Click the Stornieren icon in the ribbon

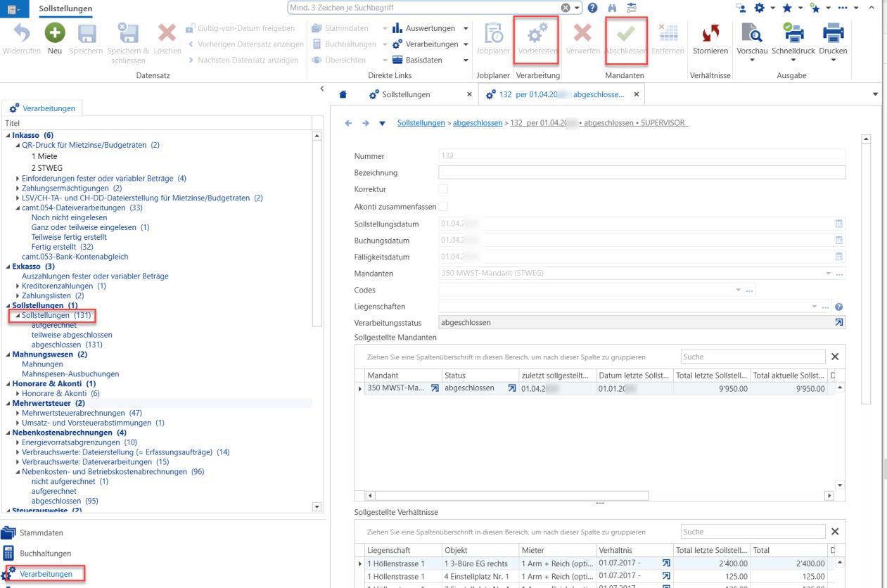pyautogui.click(x=710, y=33)
